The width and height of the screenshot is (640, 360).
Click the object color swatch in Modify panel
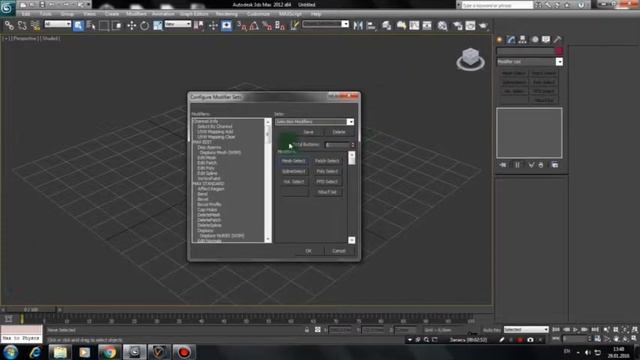(559, 51)
